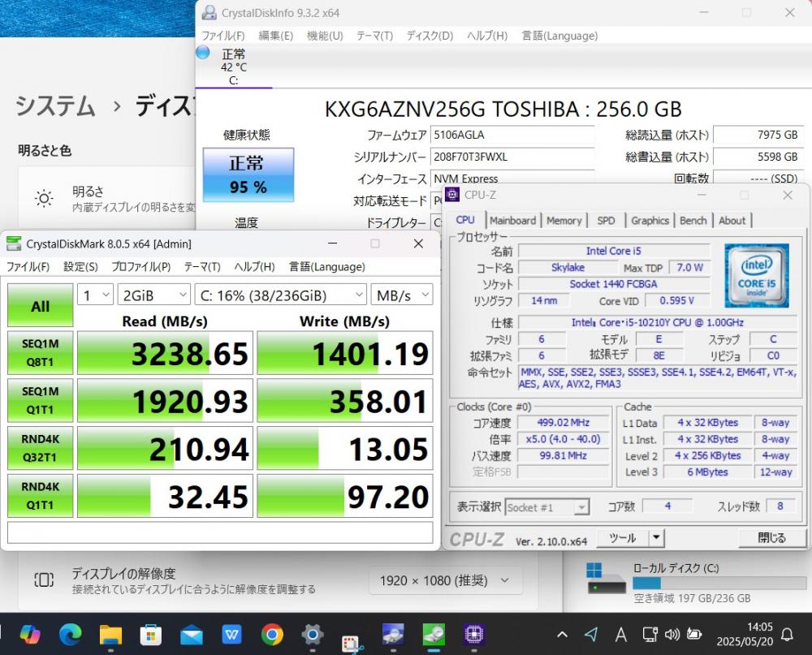Screen dimensions: 812x655
Task: Open the 2GiB test size dropdown
Action: [153, 295]
